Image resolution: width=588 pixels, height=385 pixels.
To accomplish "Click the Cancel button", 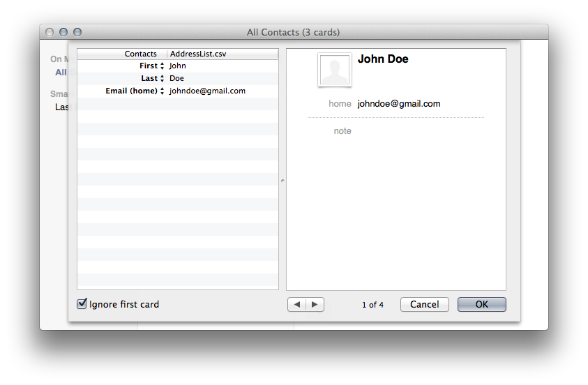I will [425, 304].
